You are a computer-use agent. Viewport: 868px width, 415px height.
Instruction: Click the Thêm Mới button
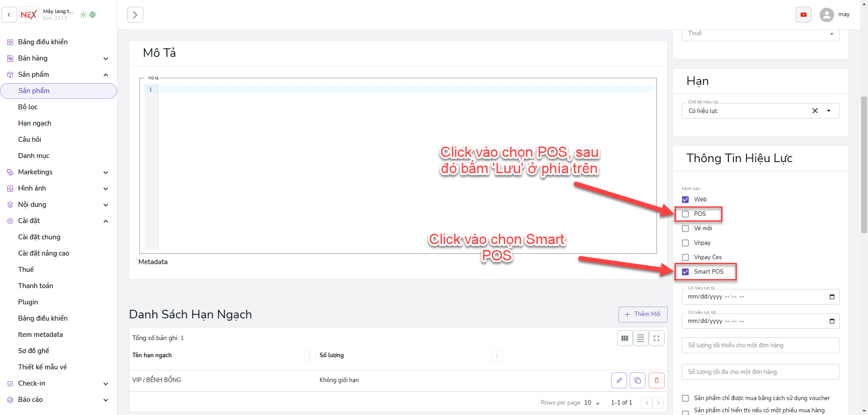[642, 314]
